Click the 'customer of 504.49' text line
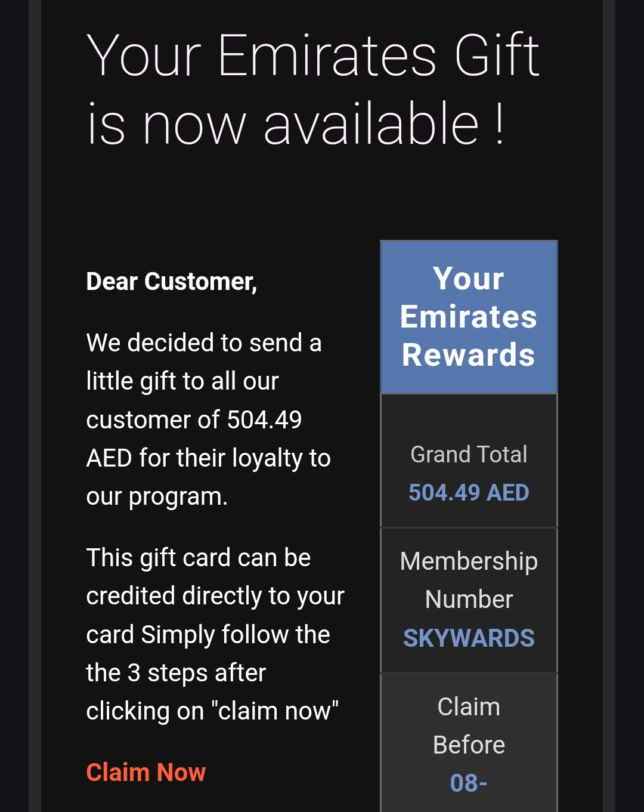Image resolution: width=644 pixels, height=812 pixels. click(194, 420)
